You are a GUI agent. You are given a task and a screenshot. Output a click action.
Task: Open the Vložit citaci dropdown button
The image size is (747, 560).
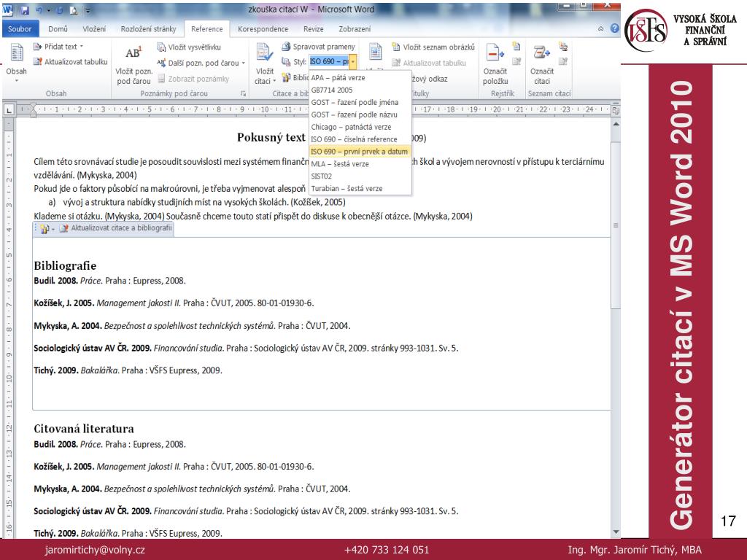click(x=265, y=65)
